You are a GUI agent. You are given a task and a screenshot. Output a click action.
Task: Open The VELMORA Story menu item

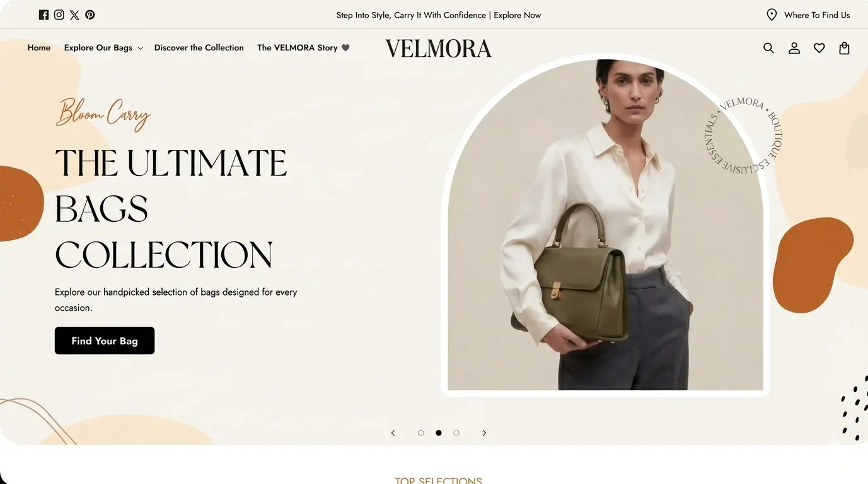[x=303, y=48]
